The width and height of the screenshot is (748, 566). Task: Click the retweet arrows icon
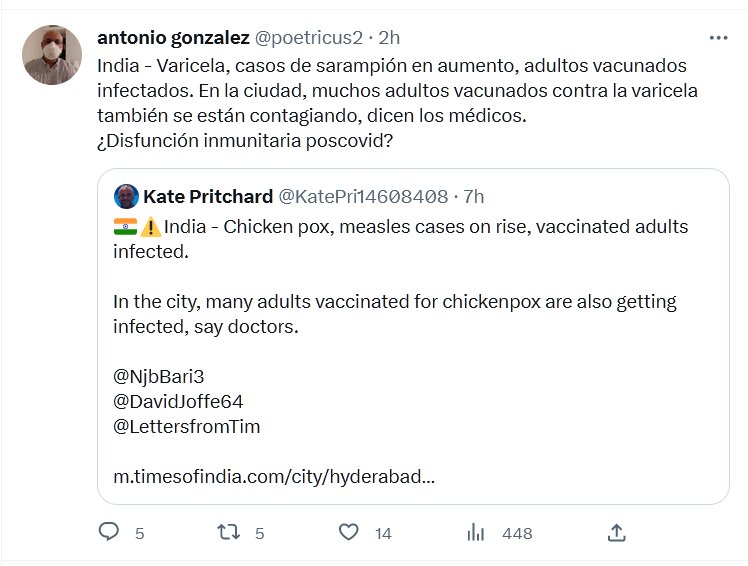pos(229,533)
